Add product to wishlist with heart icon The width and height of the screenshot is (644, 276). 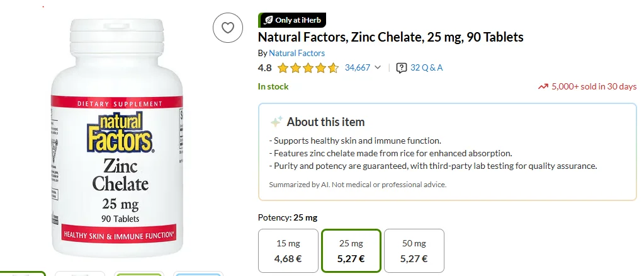pyautogui.click(x=228, y=28)
